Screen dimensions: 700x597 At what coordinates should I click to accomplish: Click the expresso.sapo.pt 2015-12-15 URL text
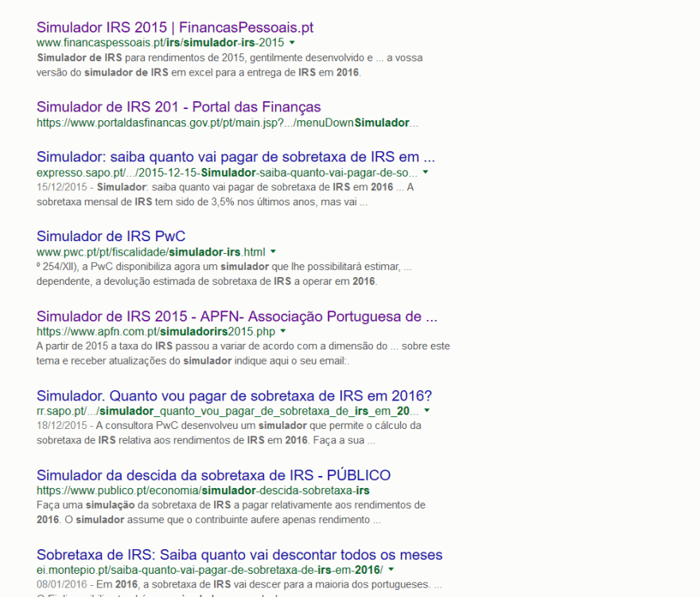[x=227, y=173]
